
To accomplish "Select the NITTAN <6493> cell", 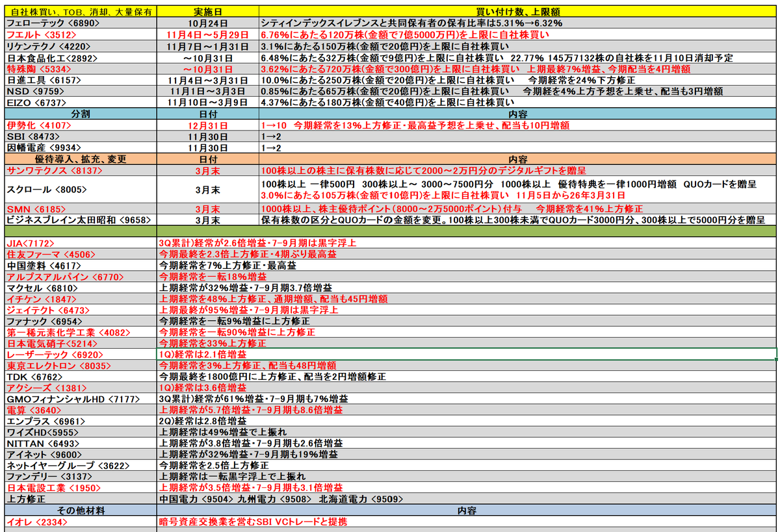I will (x=81, y=444).
